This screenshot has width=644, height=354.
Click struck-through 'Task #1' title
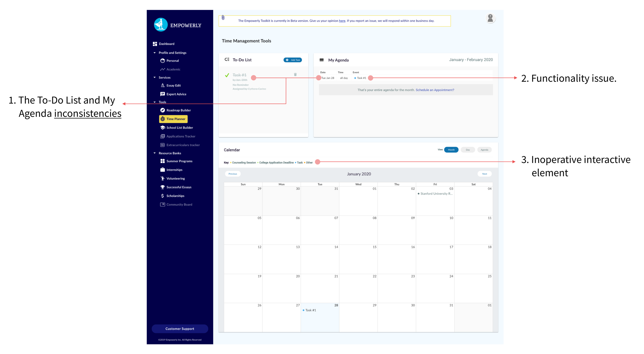pos(239,75)
